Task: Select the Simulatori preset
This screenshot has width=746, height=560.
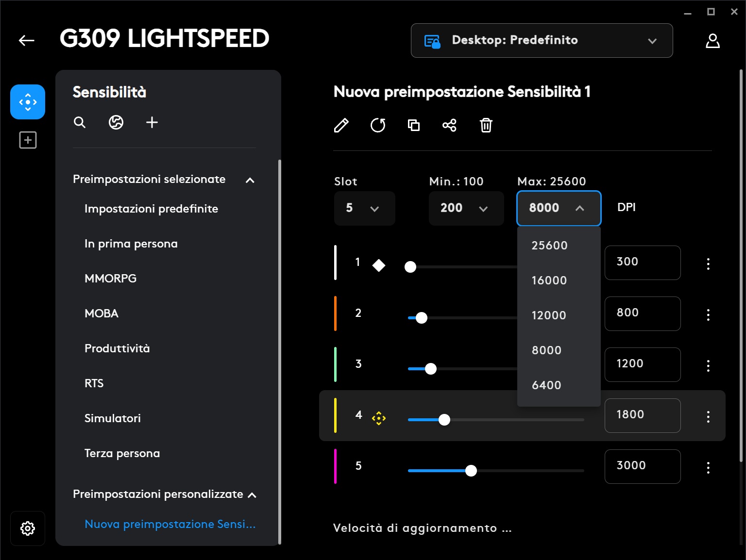Action: click(113, 418)
